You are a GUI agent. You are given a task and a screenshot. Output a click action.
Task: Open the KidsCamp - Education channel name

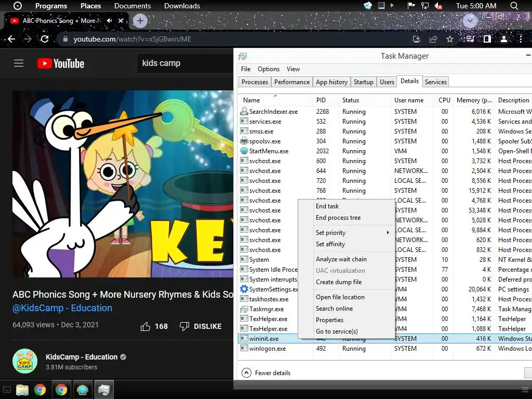[x=82, y=357]
